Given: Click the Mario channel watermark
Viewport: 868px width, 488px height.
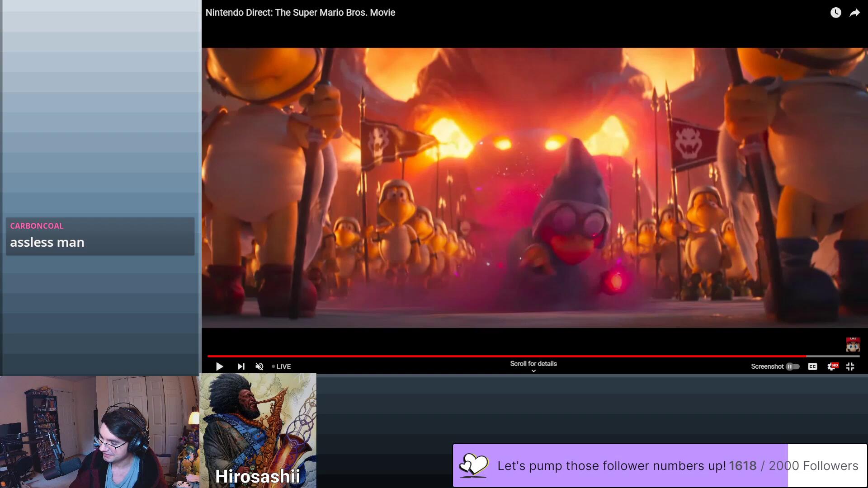Looking at the screenshot, I should 853,345.
